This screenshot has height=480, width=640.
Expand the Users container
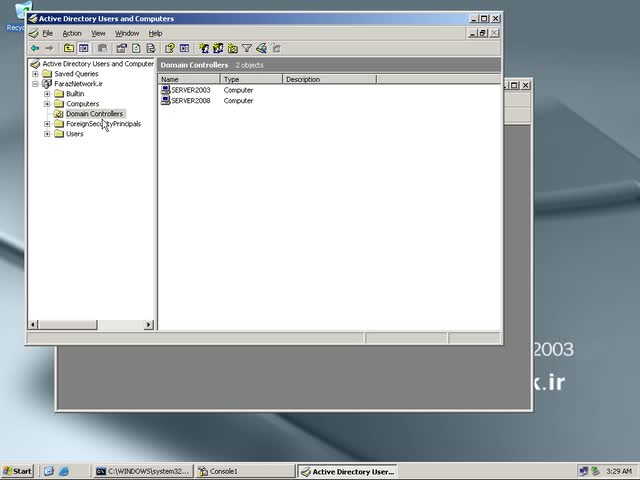pyautogui.click(x=47, y=134)
